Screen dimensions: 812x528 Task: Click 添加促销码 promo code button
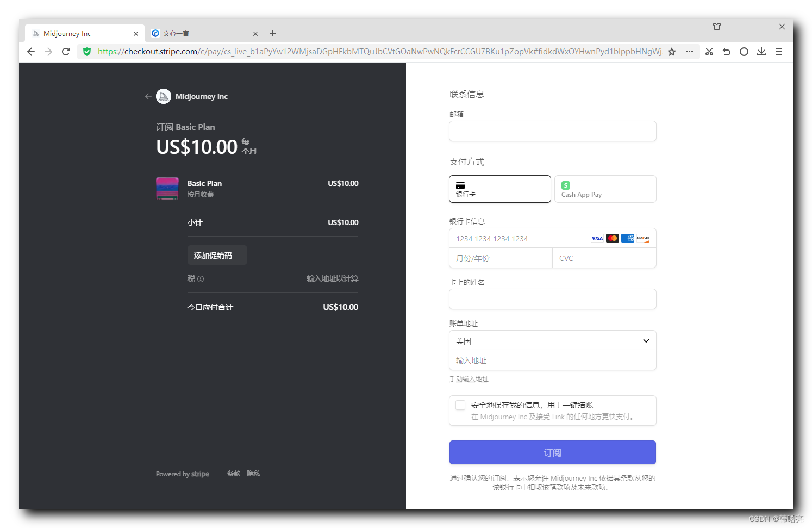coord(217,255)
